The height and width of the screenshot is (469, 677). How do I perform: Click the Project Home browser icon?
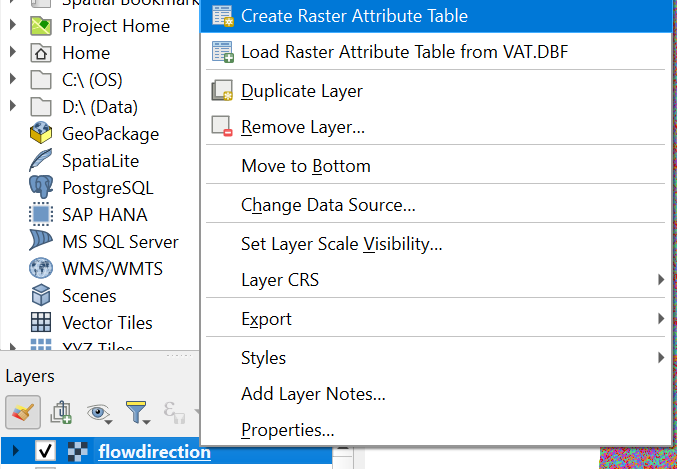(41, 26)
